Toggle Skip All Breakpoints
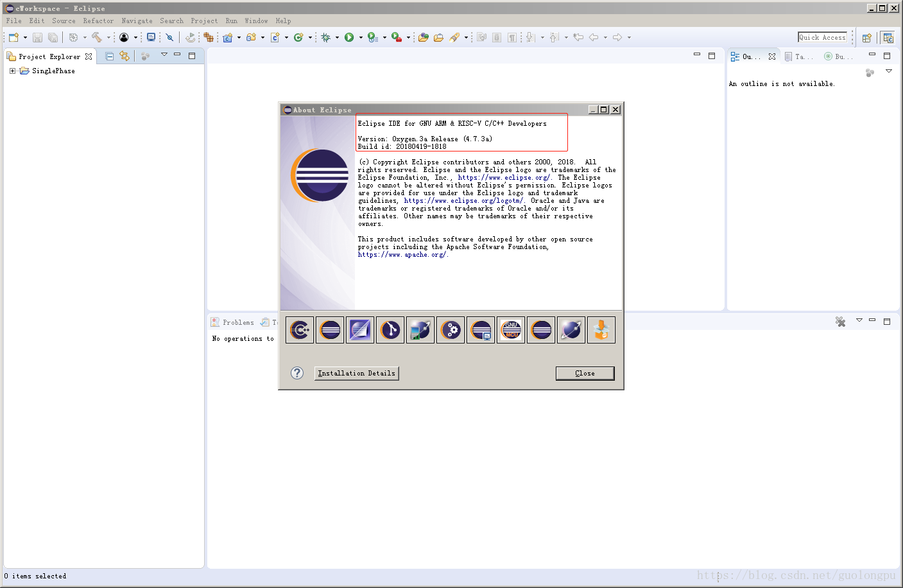This screenshot has height=588, width=903. tap(169, 38)
